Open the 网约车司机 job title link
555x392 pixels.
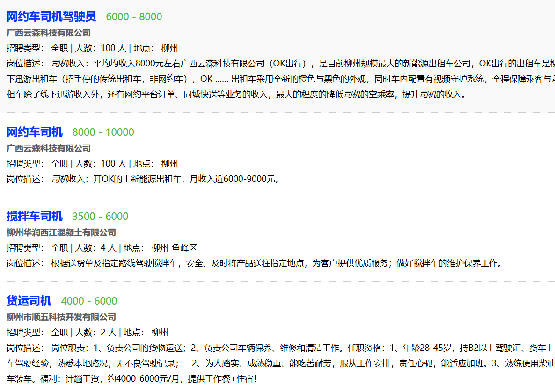click(x=34, y=132)
